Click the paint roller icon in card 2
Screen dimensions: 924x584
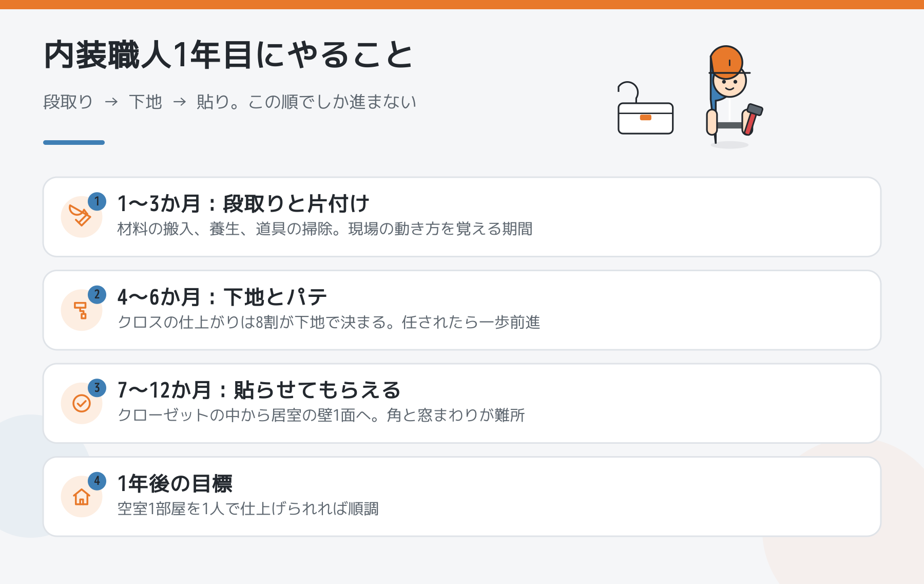[x=81, y=310]
